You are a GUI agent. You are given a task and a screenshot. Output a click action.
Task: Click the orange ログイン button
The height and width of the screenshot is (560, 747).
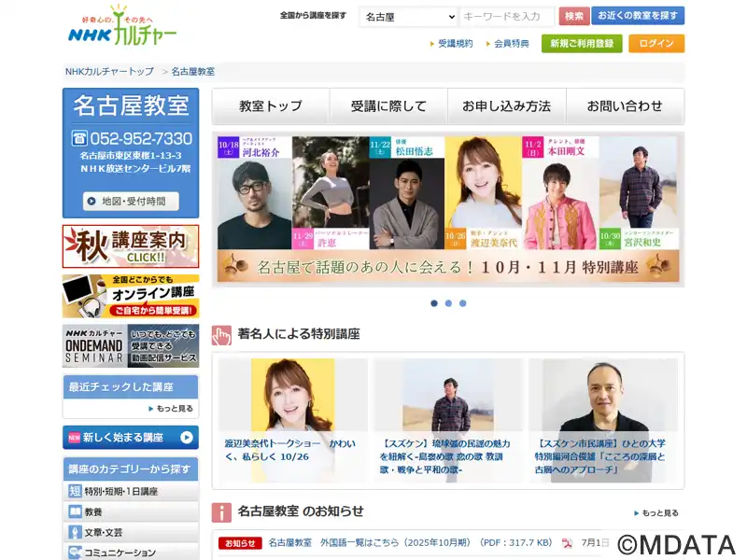656,44
